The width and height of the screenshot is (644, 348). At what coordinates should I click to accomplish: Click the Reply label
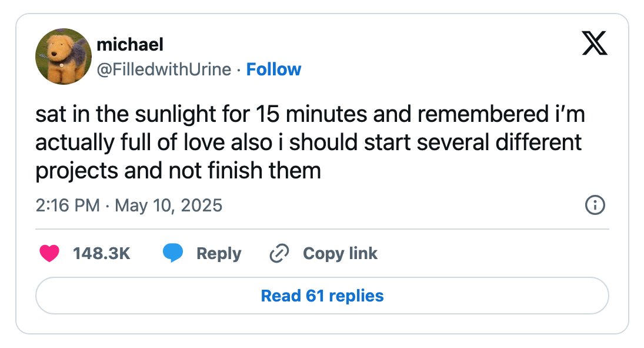219,253
